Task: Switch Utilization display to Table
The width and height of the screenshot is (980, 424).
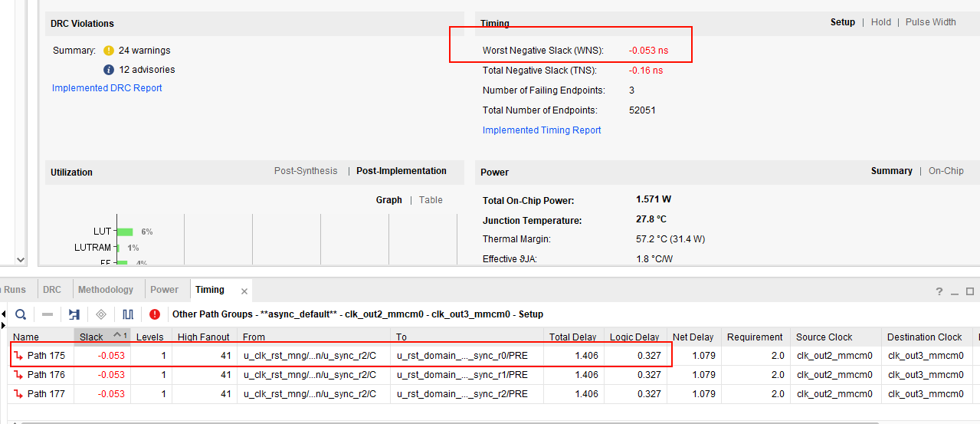Action: [431, 200]
